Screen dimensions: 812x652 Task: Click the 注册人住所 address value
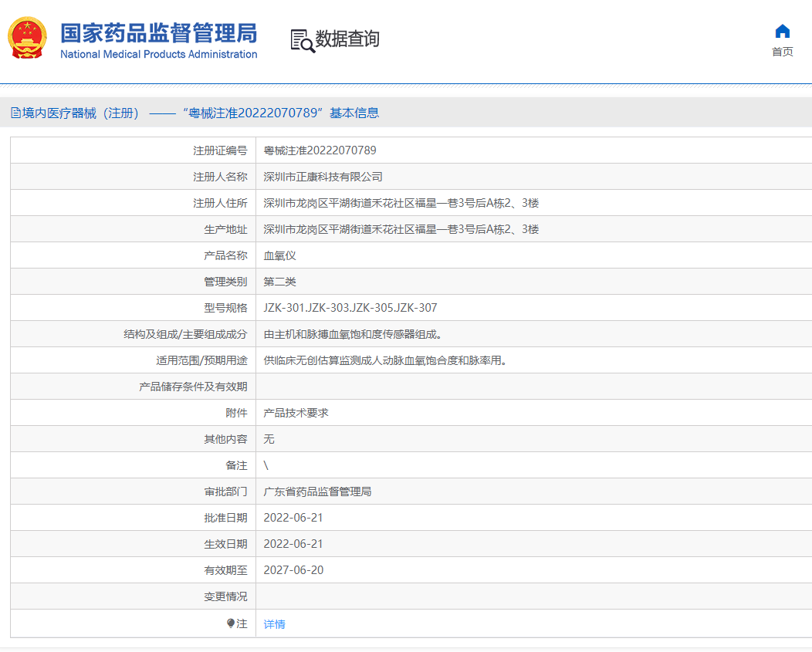click(401, 203)
